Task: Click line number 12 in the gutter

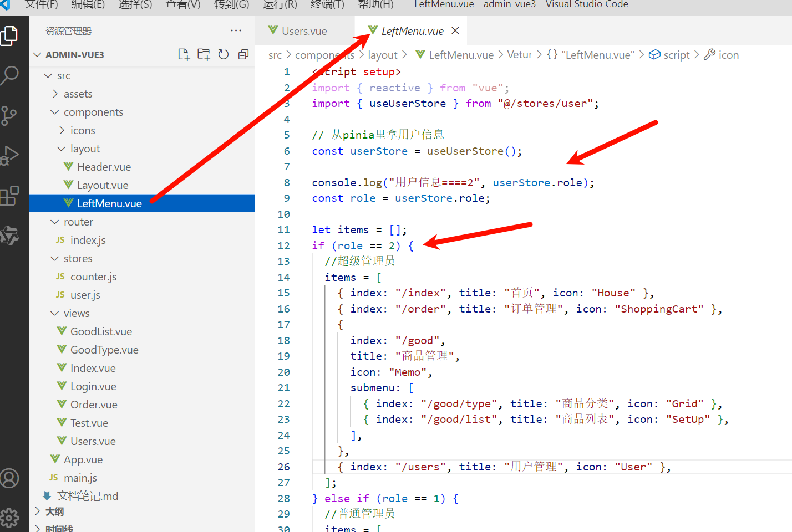Action: point(283,245)
